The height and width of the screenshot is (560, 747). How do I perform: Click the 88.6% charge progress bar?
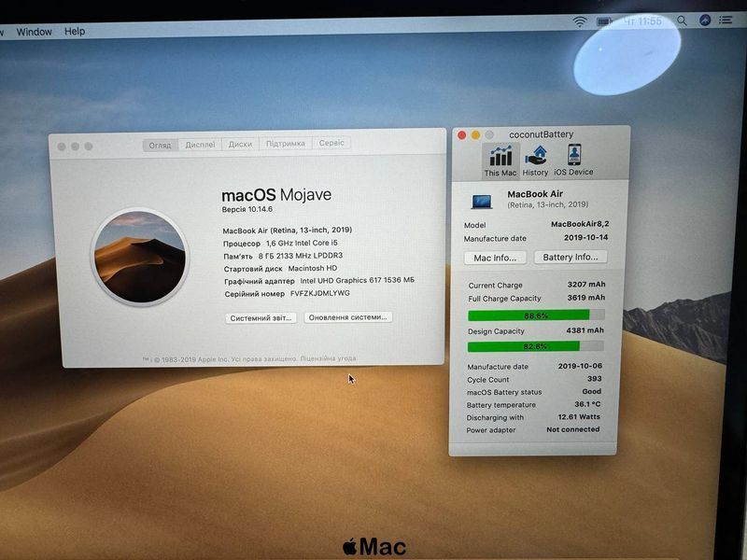[536, 315]
